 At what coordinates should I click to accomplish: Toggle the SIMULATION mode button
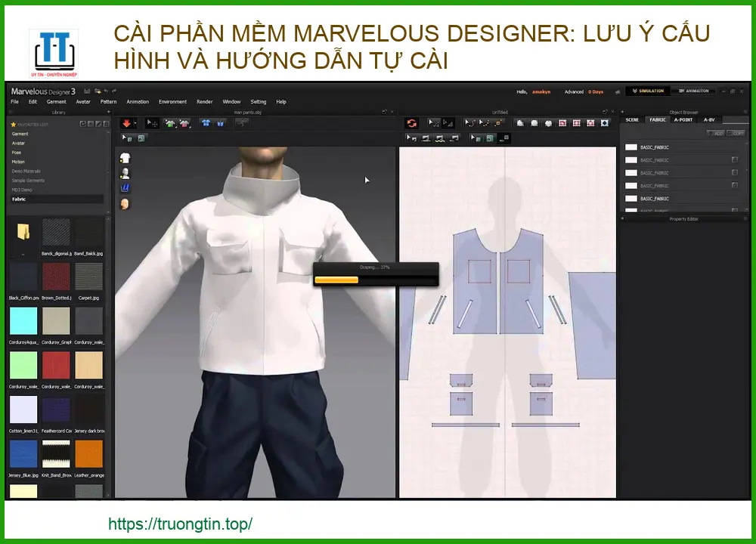pos(646,91)
